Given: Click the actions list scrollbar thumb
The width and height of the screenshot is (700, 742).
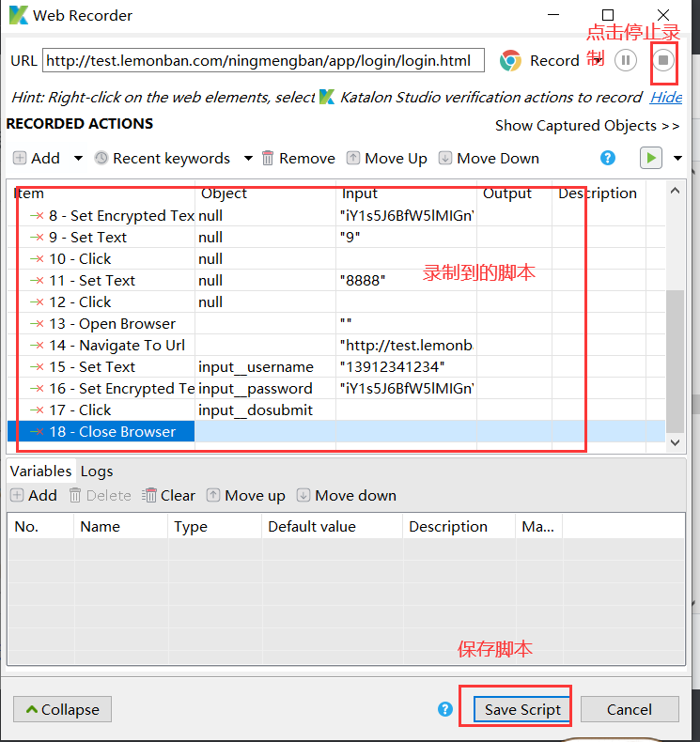Looking at the screenshot, I should click(675, 361).
